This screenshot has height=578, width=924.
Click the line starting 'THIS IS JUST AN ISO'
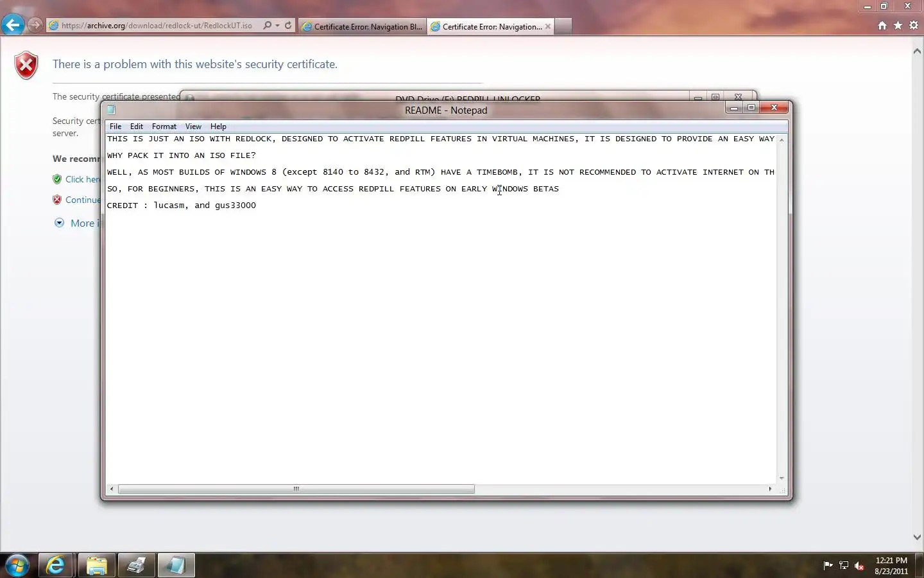pos(441,139)
